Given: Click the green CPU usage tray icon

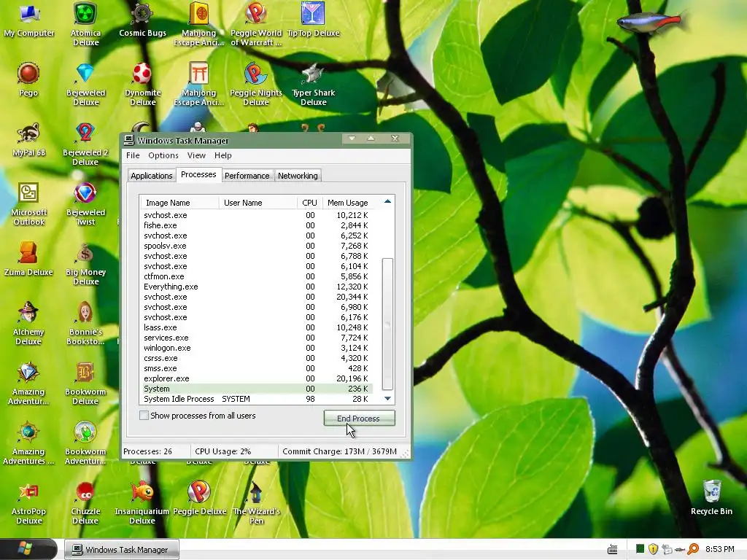Looking at the screenshot, I should [640, 549].
